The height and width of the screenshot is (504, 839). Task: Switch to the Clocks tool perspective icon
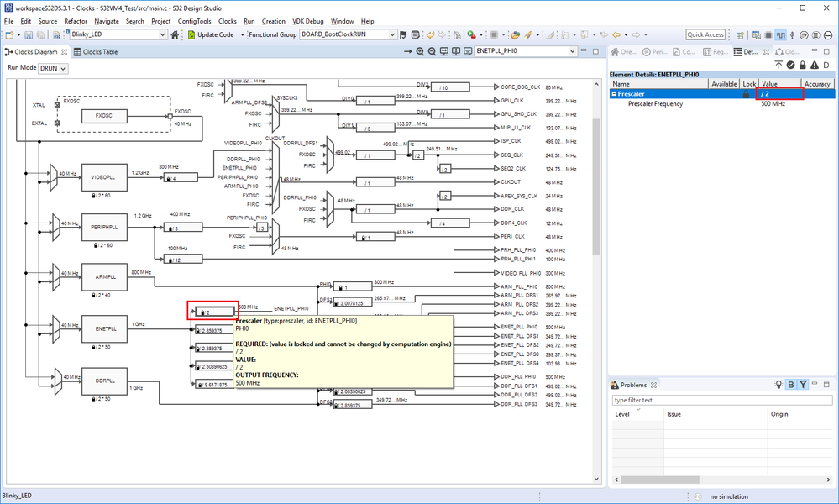pyautogui.click(x=781, y=35)
